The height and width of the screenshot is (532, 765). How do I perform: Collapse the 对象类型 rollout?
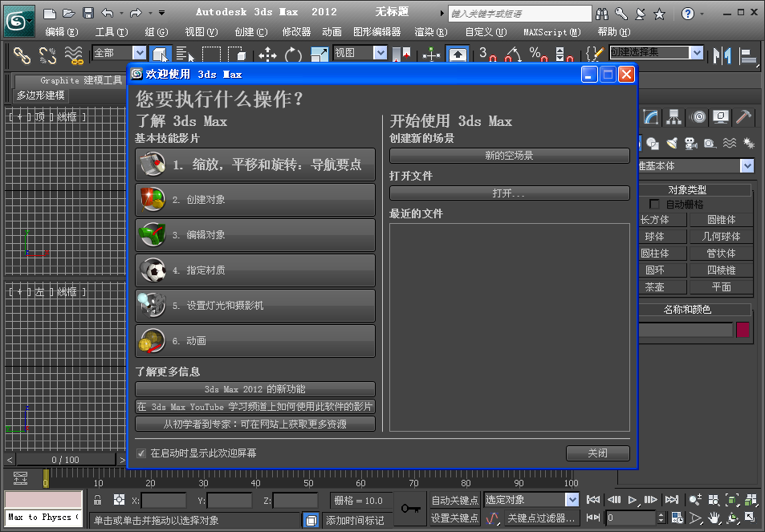tap(687, 189)
